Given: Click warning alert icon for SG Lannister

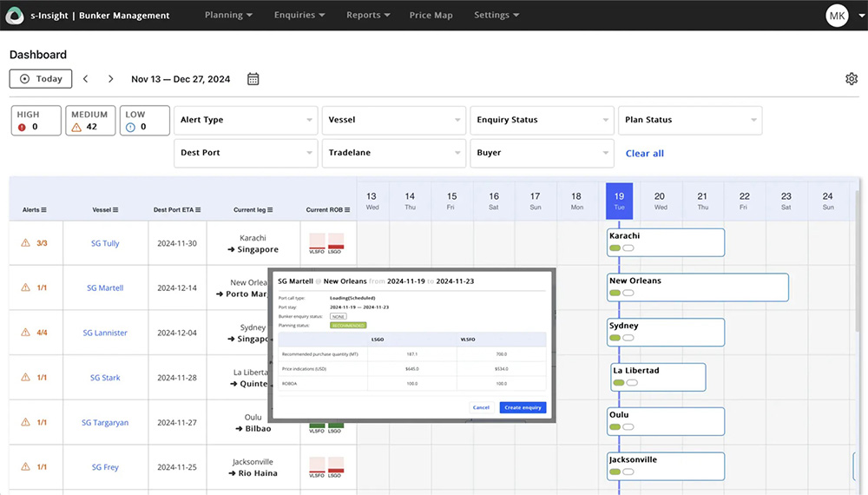Looking at the screenshot, I should 25,333.
